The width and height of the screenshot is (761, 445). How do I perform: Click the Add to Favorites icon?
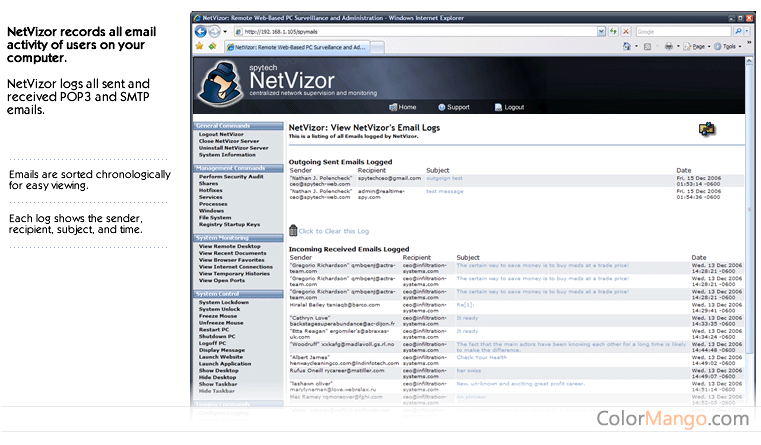pyautogui.click(x=213, y=47)
